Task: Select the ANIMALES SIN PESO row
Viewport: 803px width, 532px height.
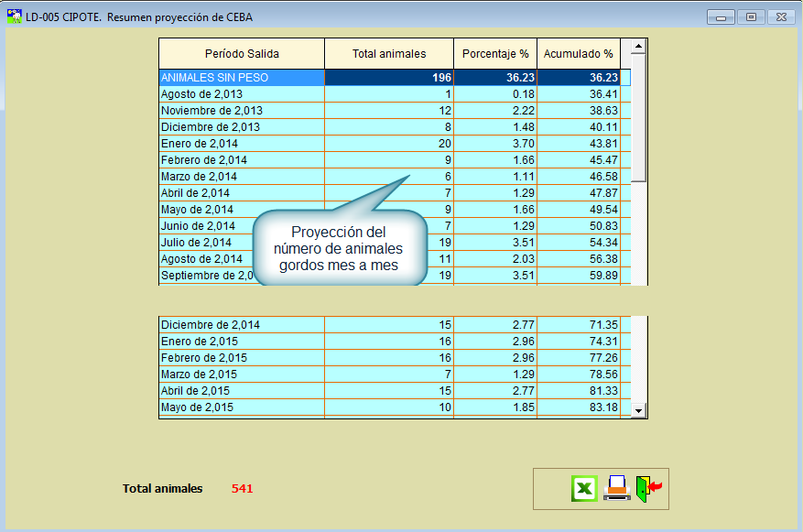Action: (x=242, y=78)
